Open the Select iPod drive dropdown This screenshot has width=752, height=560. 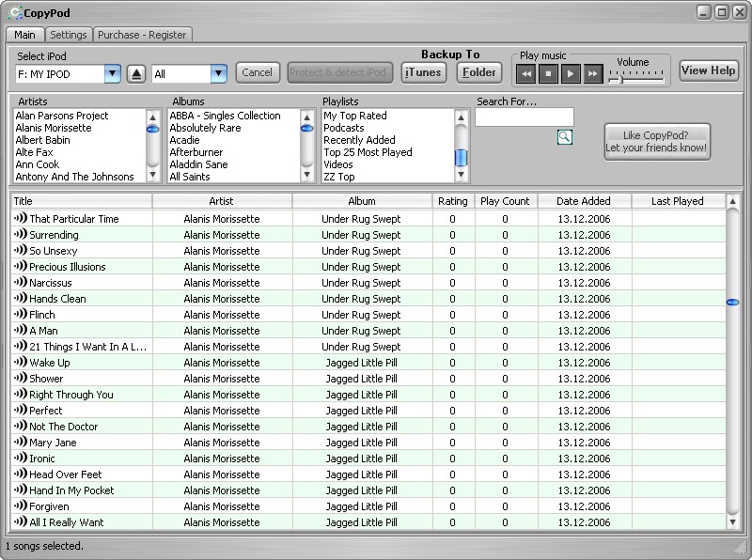112,73
